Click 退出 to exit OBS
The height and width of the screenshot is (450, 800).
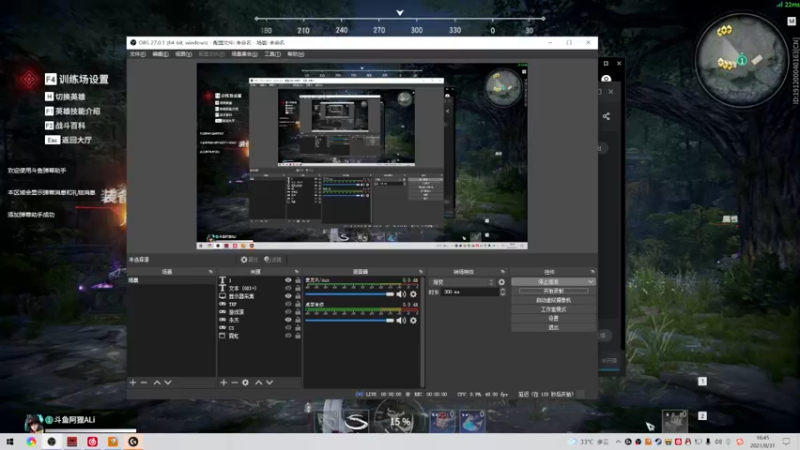tap(554, 328)
